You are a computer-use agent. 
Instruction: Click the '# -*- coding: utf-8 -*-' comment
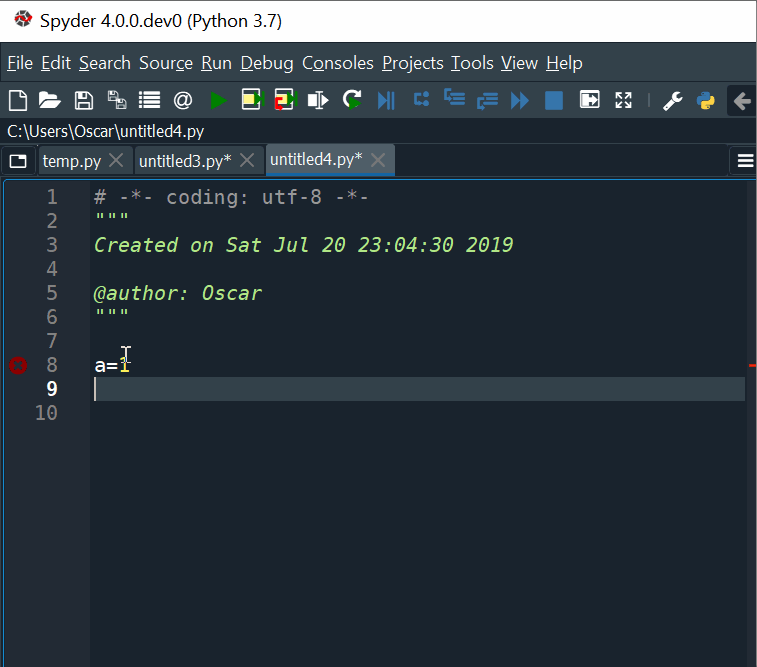(x=231, y=197)
